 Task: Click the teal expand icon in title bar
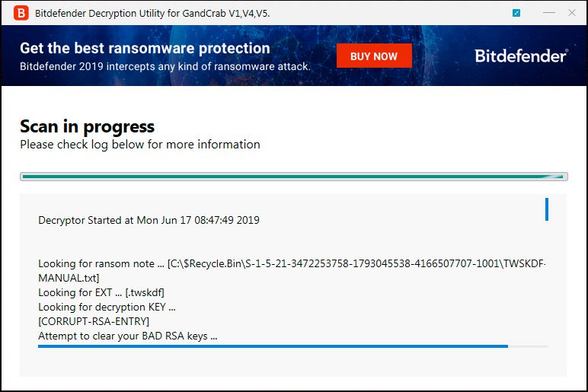516,13
